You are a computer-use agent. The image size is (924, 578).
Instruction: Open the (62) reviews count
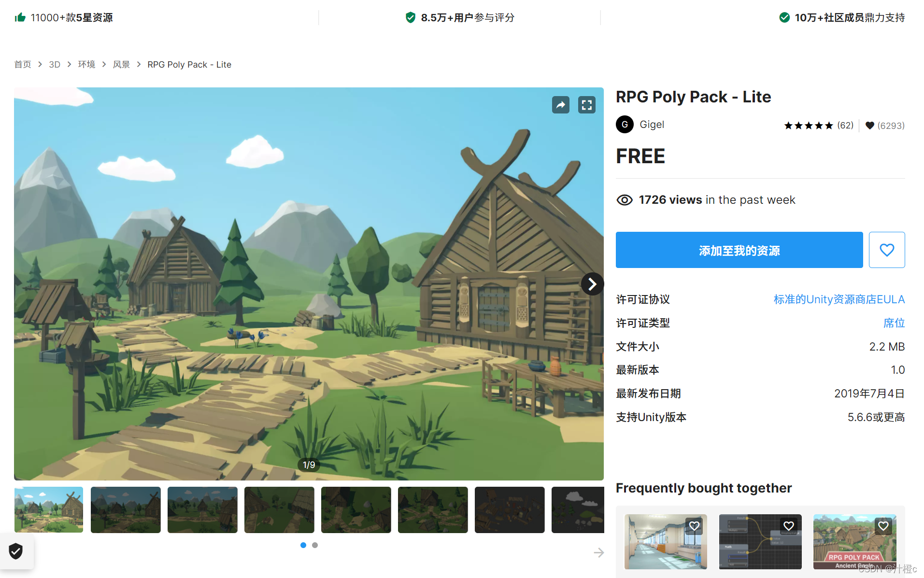845,126
